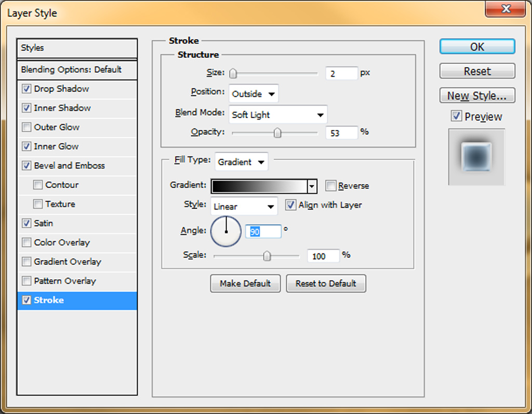Check the Reverse gradient checkbox
Viewport: 532px width, 414px height.
click(x=330, y=186)
